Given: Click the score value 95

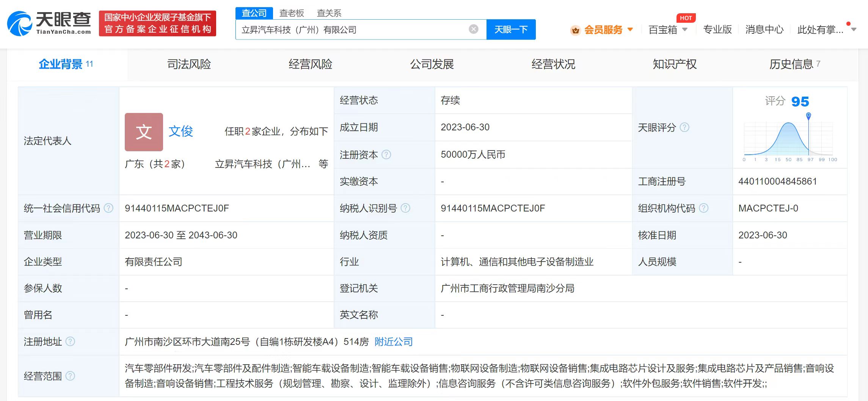Looking at the screenshot, I should coord(800,102).
